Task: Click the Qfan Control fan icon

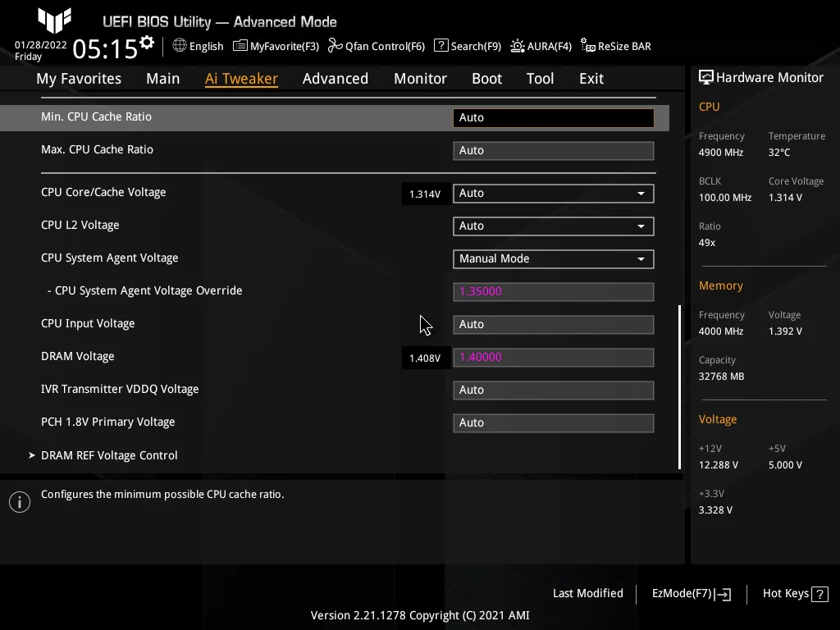Action: (x=336, y=46)
